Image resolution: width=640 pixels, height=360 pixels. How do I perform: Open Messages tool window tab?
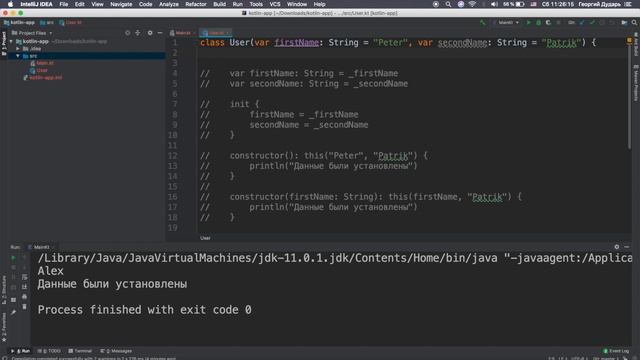(x=116, y=351)
